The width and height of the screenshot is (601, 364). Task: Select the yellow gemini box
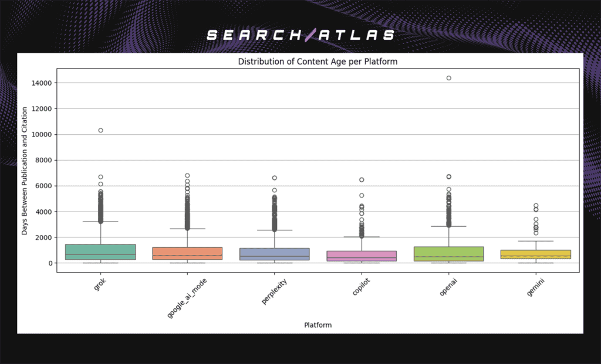click(x=535, y=254)
